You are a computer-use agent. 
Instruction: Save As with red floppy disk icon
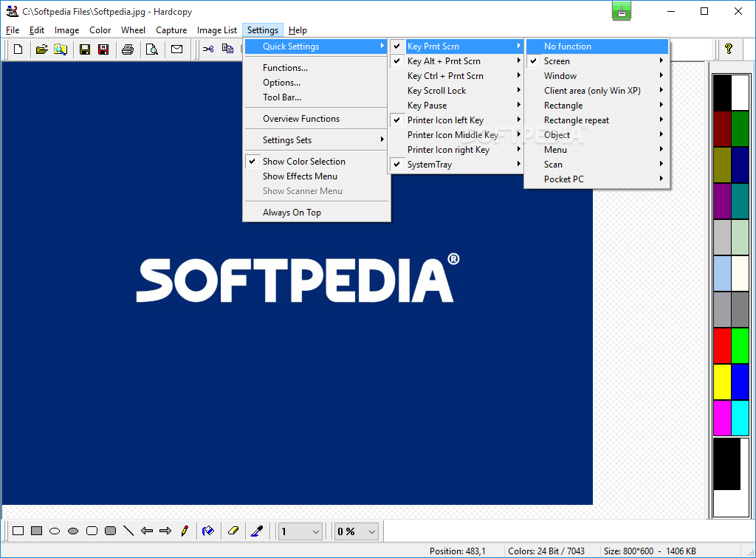point(103,49)
